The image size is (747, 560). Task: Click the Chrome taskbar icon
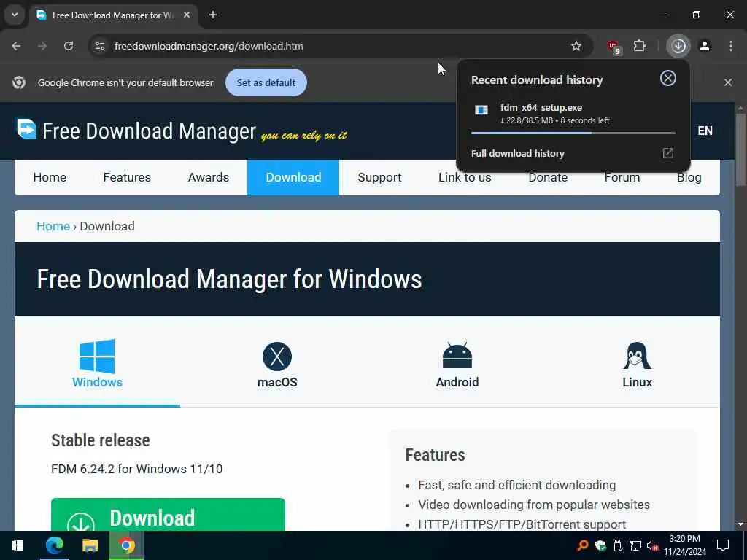click(x=126, y=545)
